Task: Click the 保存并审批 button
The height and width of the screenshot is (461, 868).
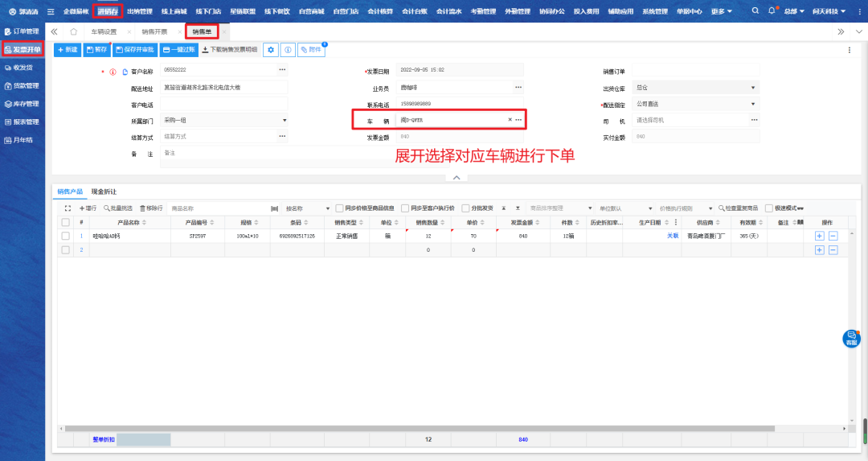Action: pos(134,50)
